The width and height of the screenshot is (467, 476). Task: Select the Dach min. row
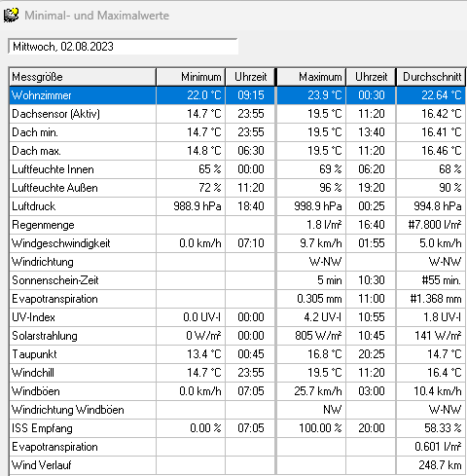(237, 132)
